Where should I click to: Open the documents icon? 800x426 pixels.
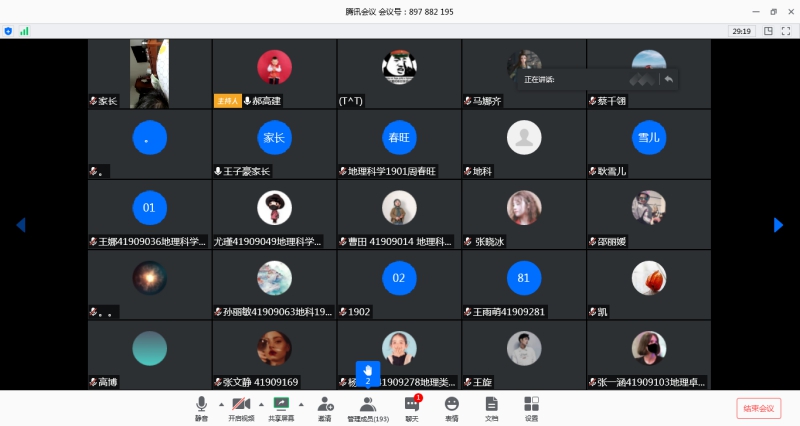pyautogui.click(x=491, y=408)
